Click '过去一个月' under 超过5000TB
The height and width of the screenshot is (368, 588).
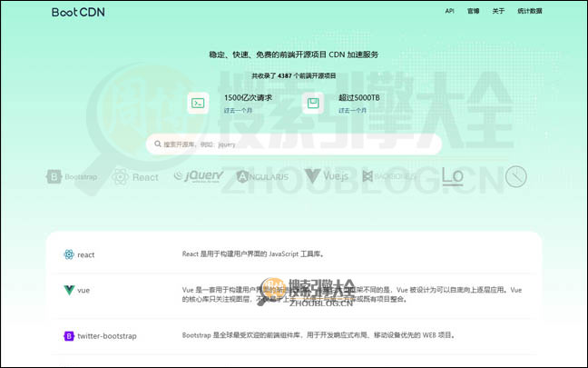[x=352, y=111]
